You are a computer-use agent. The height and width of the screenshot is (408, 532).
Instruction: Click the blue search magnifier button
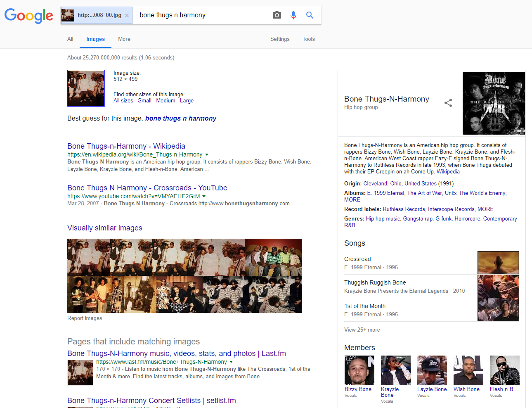(x=310, y=15)
